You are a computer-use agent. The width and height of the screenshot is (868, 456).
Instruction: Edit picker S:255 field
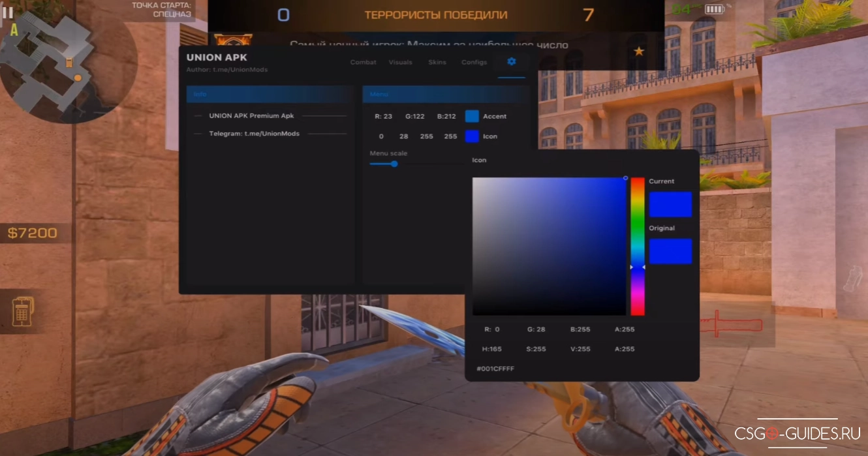pos(536,349)
